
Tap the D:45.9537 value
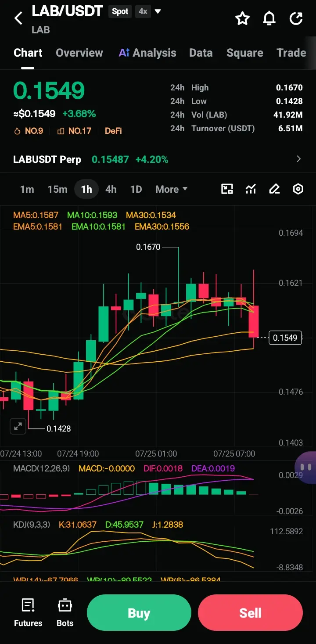(x=124, y=524)
